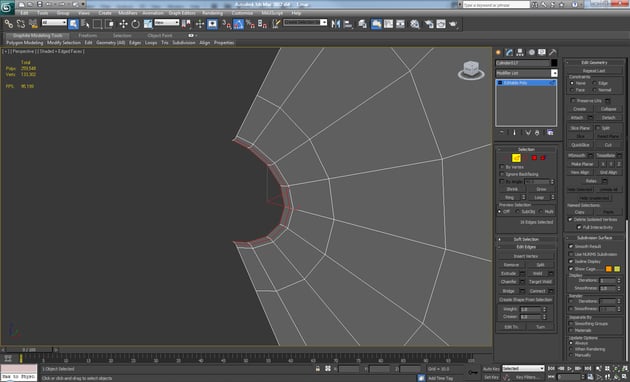Open the selection filter dropdown in toolbar
The width and height of the screenshot is (630, 382).
click(x=54, y=22)
